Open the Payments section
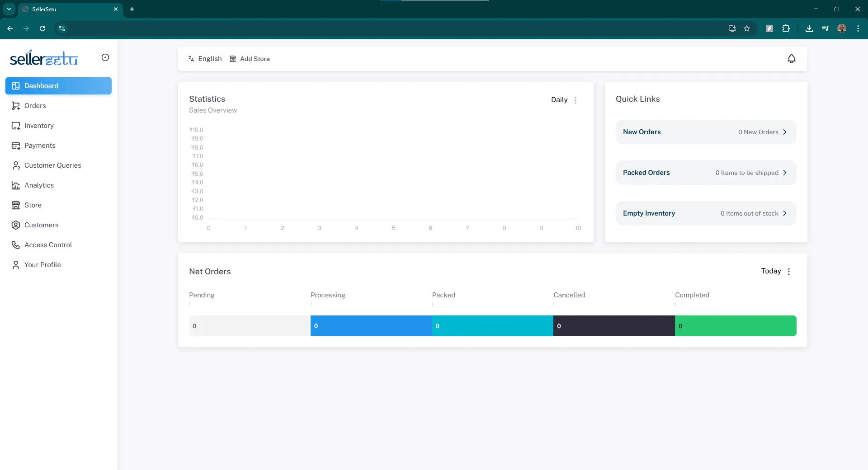This screenshot has width=868, height=470. point(39,146)
